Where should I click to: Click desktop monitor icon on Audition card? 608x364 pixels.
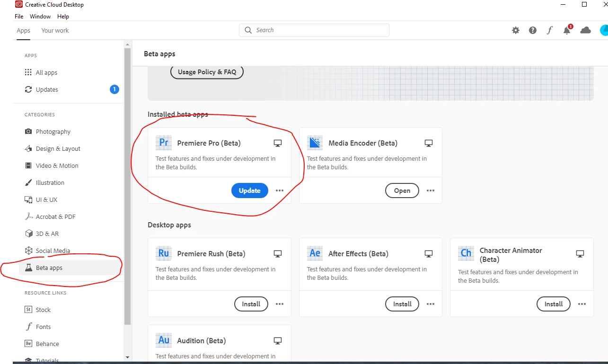tap(278, 341)
